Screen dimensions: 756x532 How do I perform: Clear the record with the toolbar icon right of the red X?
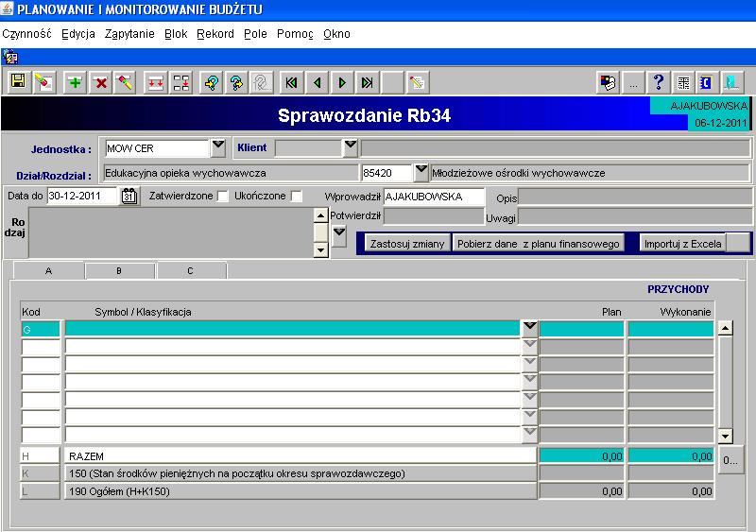pyautogui.click(x=125, y=82)
